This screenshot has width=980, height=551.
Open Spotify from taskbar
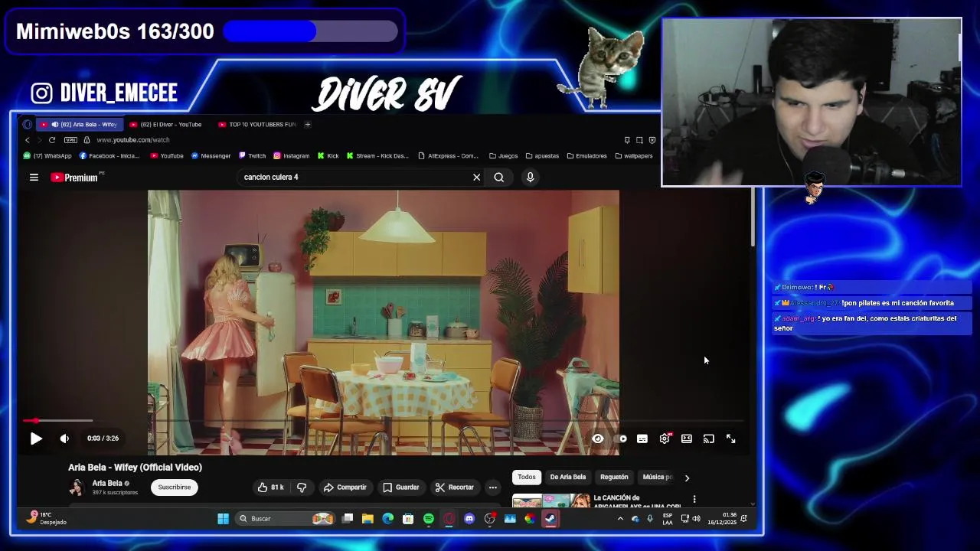click(x=429, y=518)
